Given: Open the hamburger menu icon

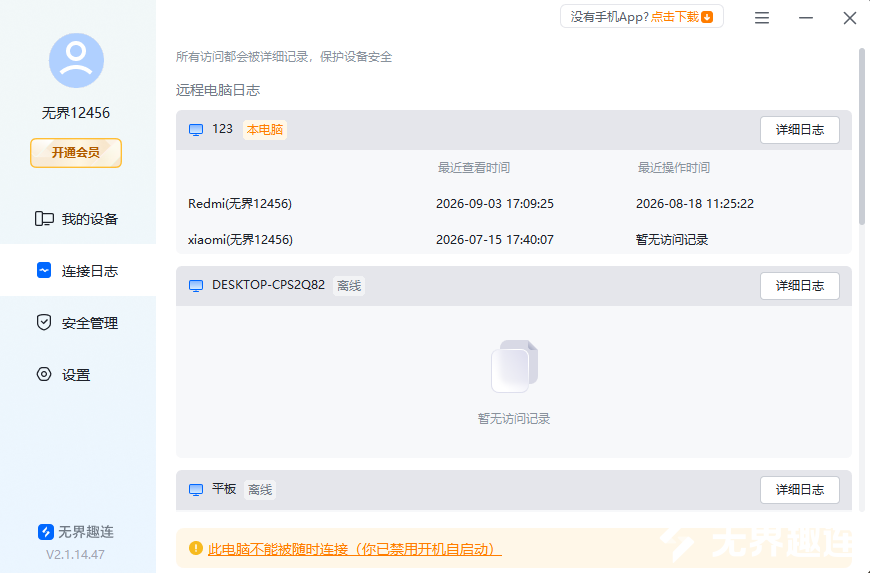Looking at the screenshot, I should (x=762, y=18).
